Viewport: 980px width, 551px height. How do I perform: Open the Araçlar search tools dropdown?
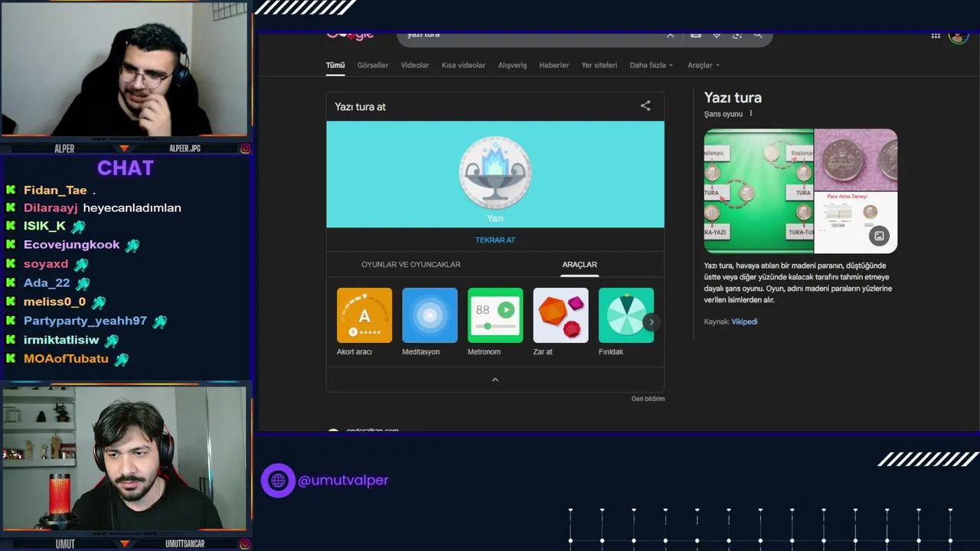pyautogui.click(x=704, y=65)
